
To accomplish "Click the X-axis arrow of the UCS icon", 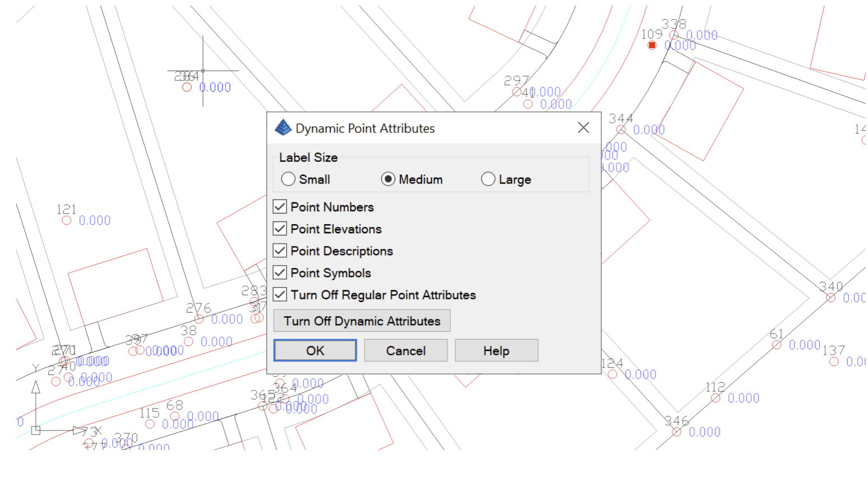I will pos(79,431).
